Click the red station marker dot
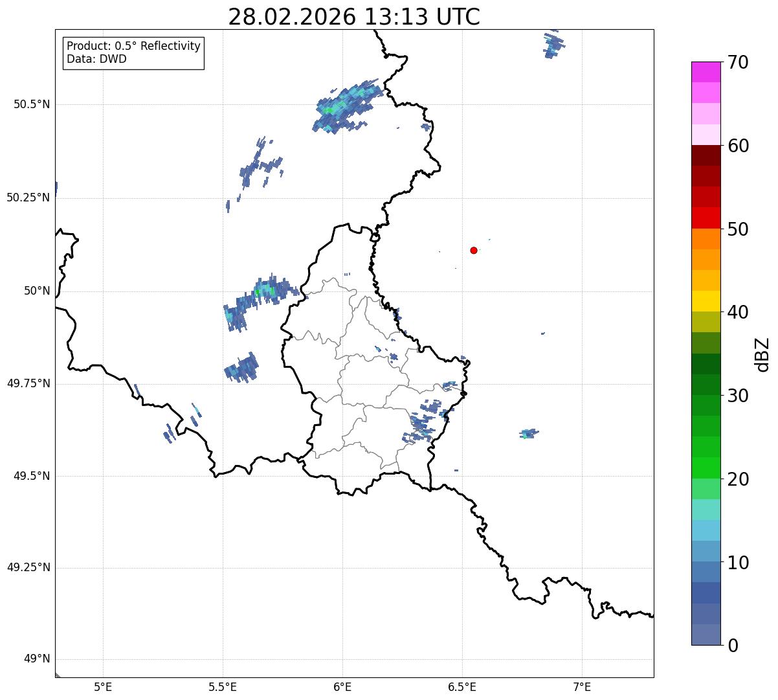Image resolution: width=778 pixels, height=700 pixels. tap(474, 250)
